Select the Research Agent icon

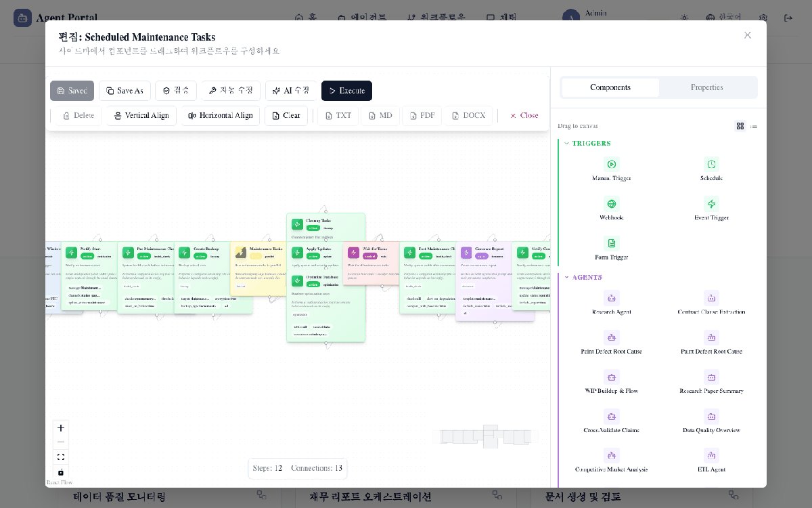(x=612, y=298)
